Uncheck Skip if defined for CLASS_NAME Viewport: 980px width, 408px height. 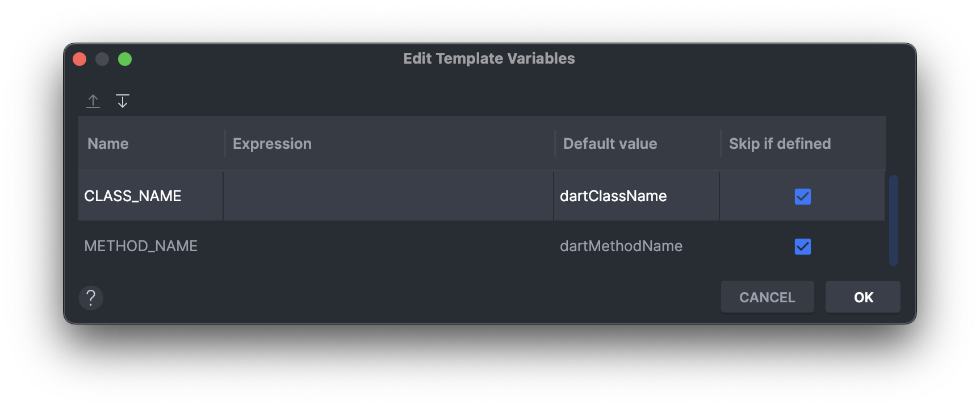(x=802, y=196)
